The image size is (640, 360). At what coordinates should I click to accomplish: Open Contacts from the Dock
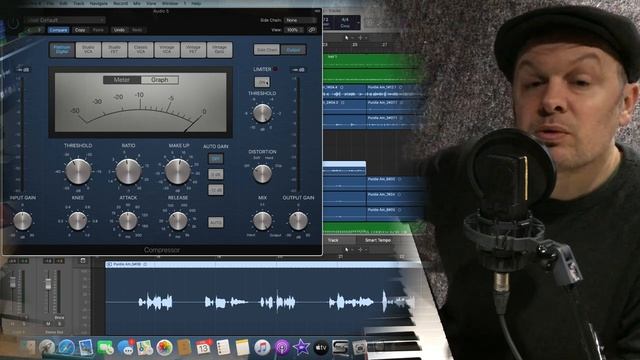point(184,347)
